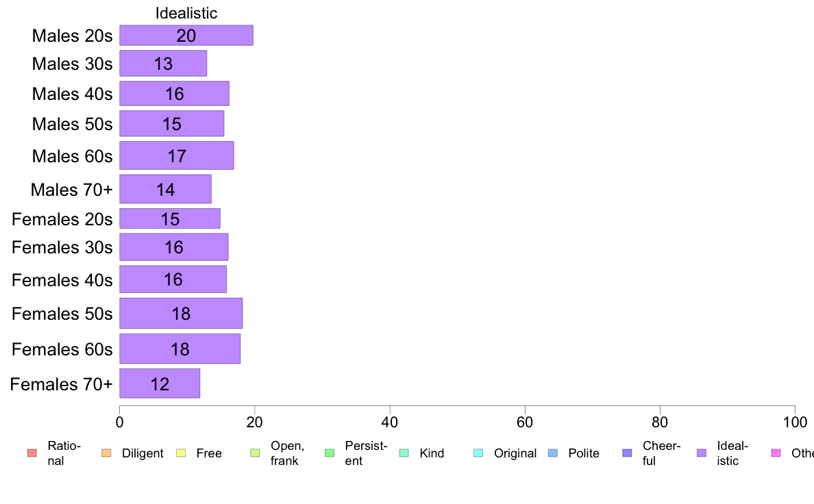Click the Open, frank legend swatch

pos(255,453)
